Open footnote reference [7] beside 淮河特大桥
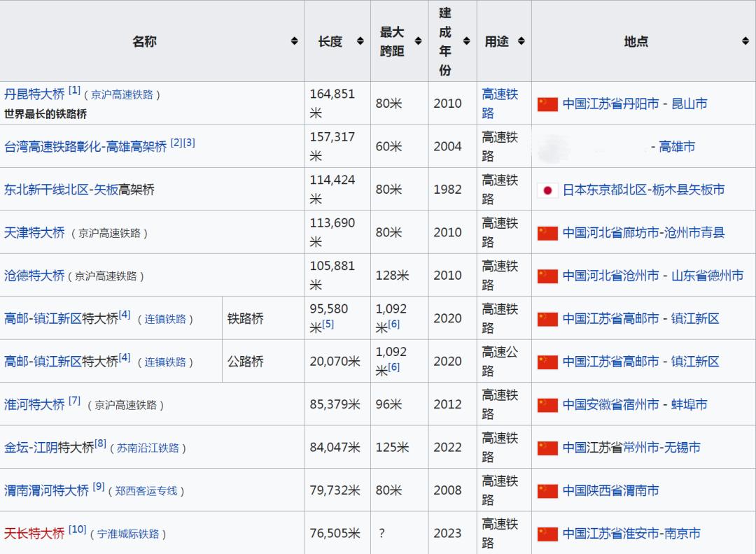 click(74, 402)
